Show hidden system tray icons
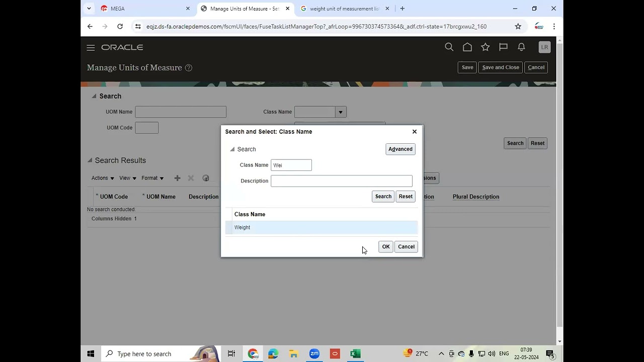Viewport: 644px width, 362px height. point(441,354)
